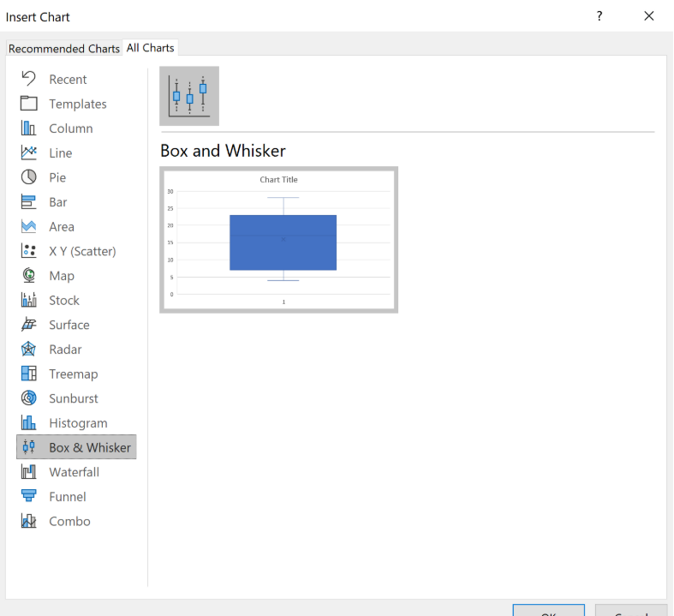Pick the Pie chart icon
The image size is (674, 616).
[29, 177]
